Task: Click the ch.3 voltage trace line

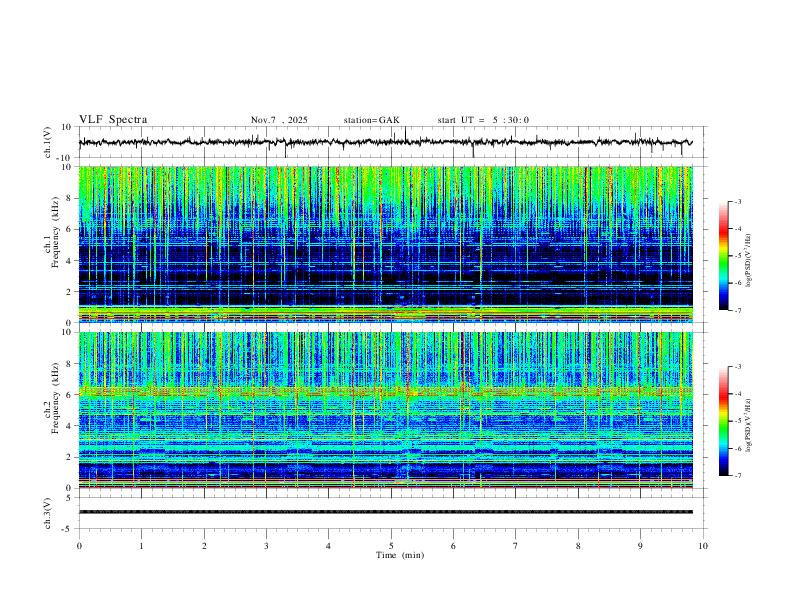Action: (x=385, y=512)
